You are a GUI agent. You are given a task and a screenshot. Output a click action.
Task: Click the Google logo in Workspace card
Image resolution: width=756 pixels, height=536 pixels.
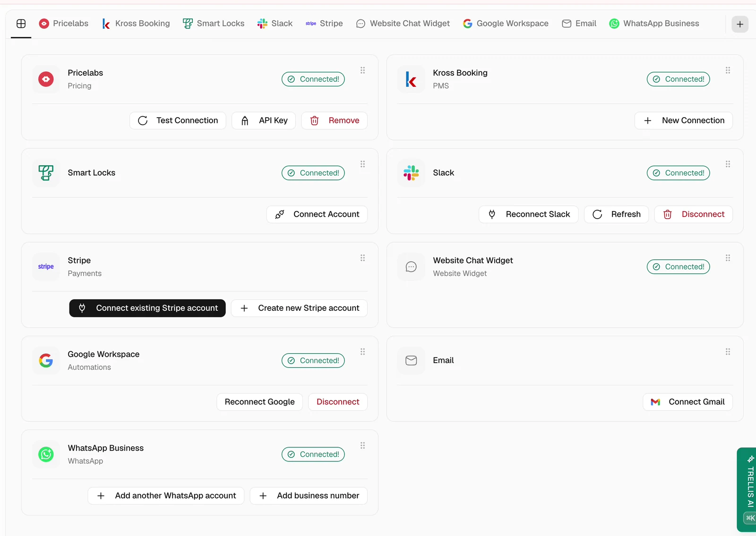(46, 361)
